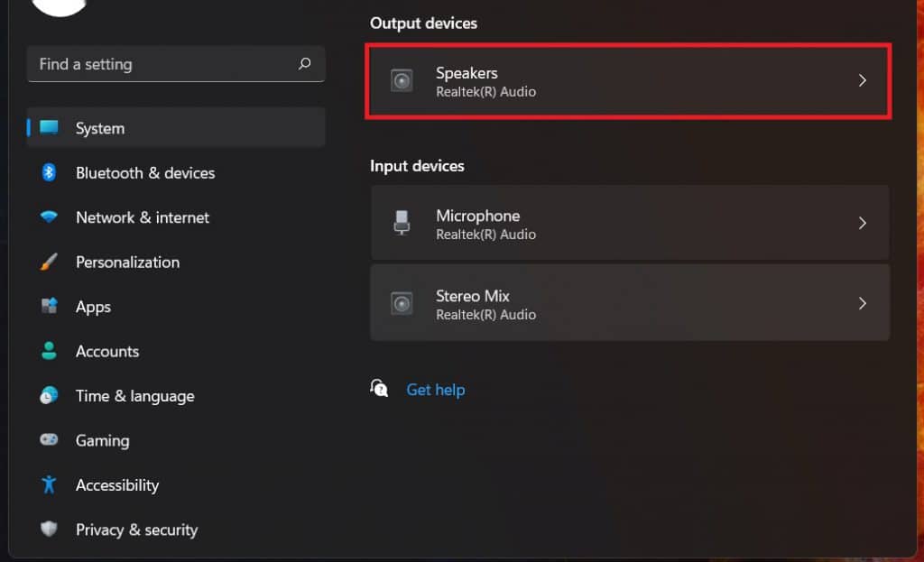This screenshot has height=562, width=924.
Task: Expand Speakers output device chevron
Action: click(862, 80)
